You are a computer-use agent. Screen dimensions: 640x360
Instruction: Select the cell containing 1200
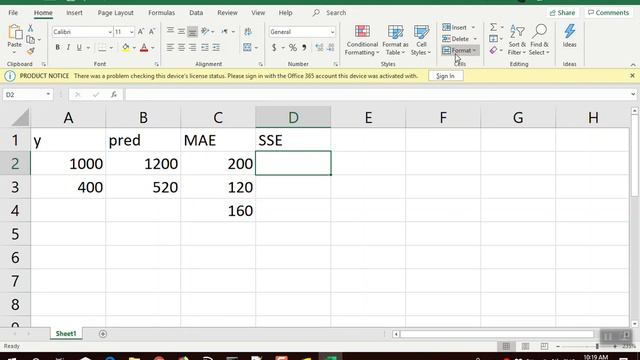[x=143, y=164]
